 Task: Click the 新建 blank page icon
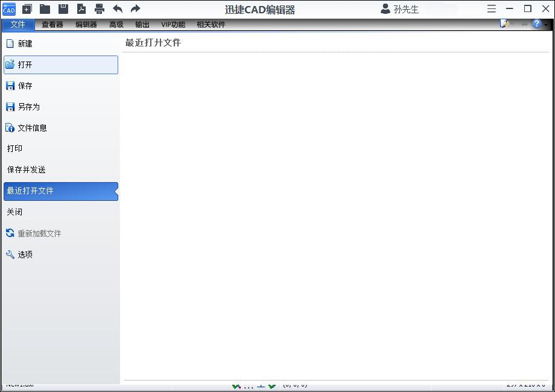[10, 43]
